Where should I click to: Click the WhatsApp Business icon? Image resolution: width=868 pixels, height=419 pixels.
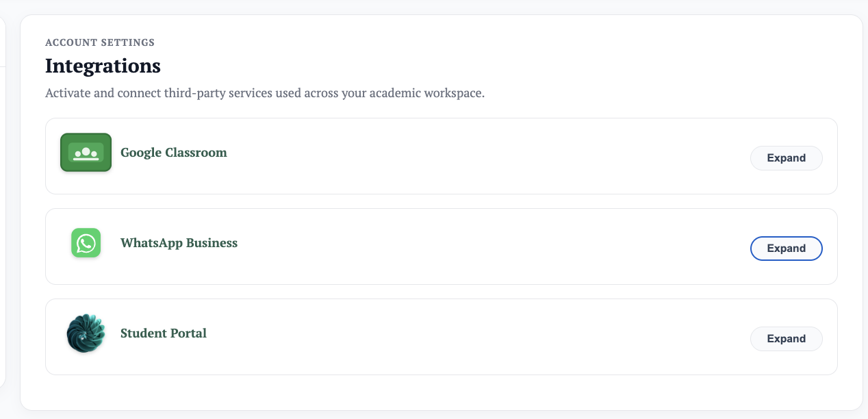86,243
